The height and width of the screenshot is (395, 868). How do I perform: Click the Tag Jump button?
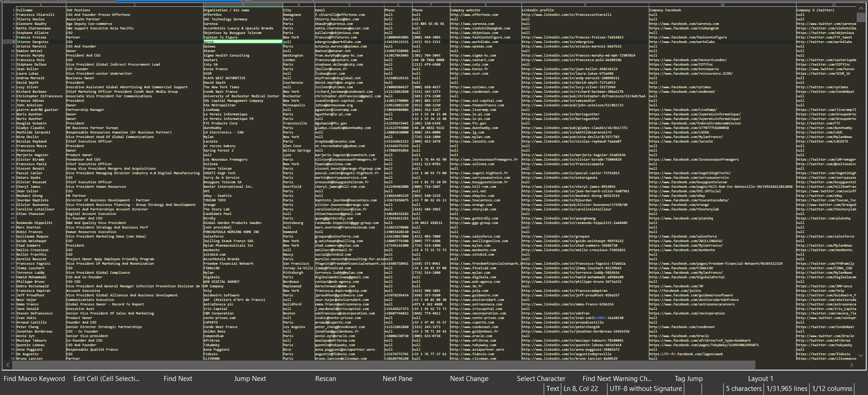pos(688,379)
